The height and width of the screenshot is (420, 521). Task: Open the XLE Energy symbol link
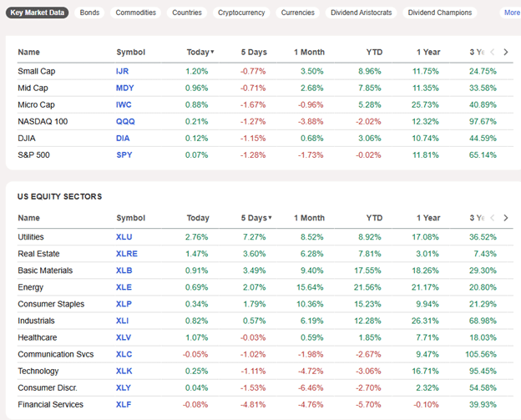[x=124, y=287]
